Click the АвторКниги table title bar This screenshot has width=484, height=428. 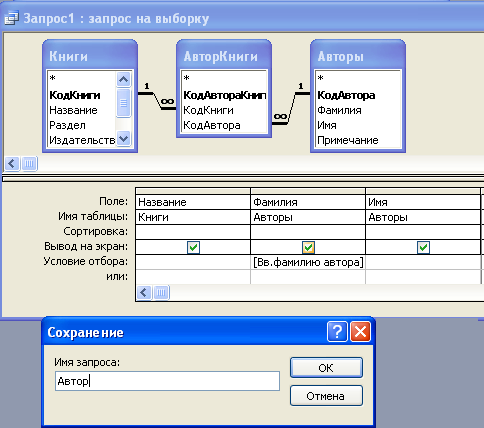(x=224, y=56)
